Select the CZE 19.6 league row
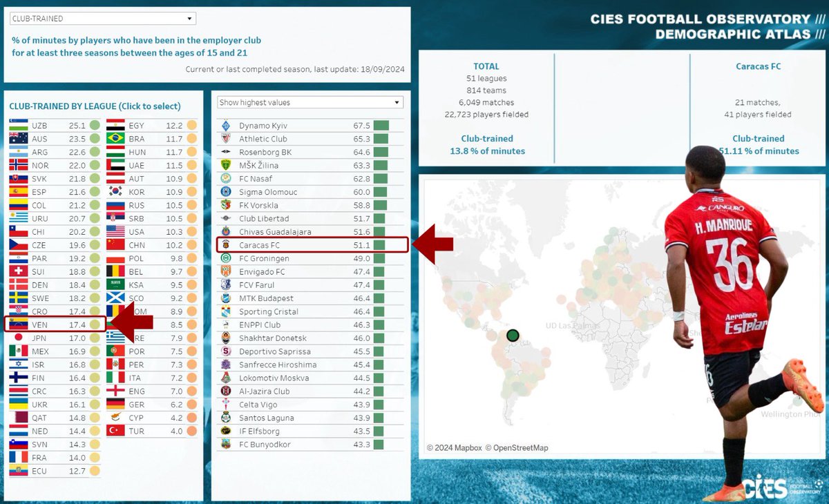Image resolution: width=829 pixels, height=504 pixels. pos(55,245)
